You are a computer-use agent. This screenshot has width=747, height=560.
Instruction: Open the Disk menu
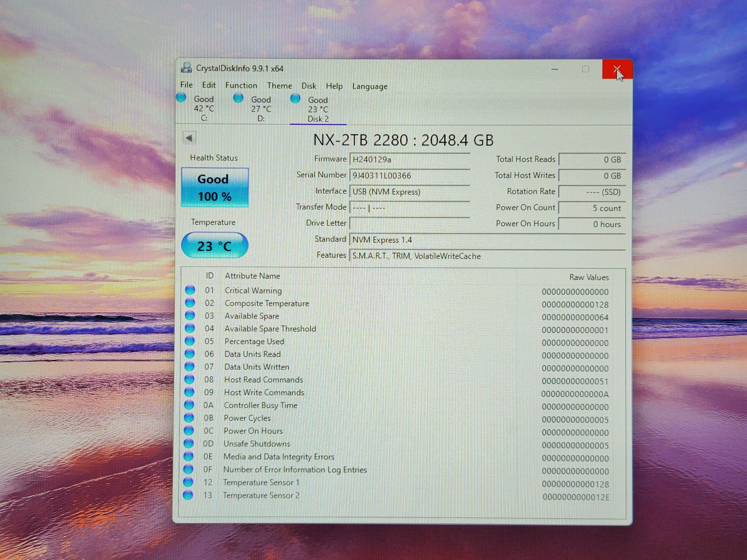click(x=309, y=86)
